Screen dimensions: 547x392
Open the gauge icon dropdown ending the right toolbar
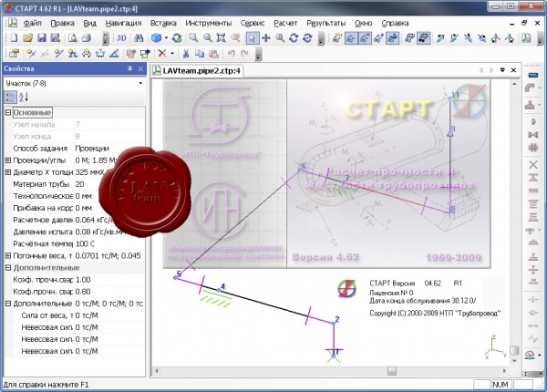coord(540,355)
